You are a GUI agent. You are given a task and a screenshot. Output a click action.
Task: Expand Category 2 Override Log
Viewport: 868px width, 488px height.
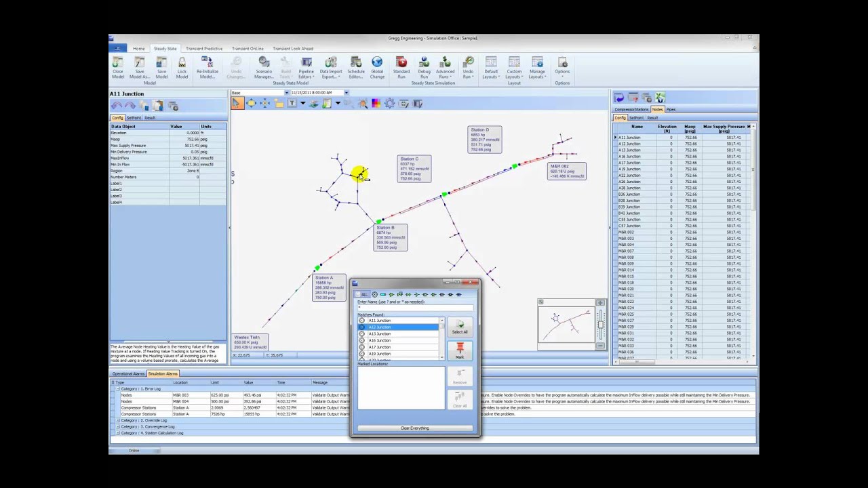(x=117, y=421)
